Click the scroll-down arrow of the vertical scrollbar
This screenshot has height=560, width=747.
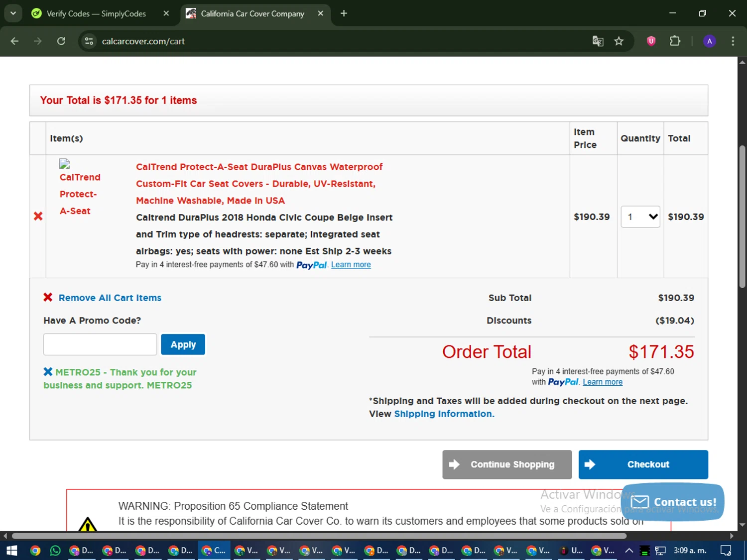(x=742, y=525)
